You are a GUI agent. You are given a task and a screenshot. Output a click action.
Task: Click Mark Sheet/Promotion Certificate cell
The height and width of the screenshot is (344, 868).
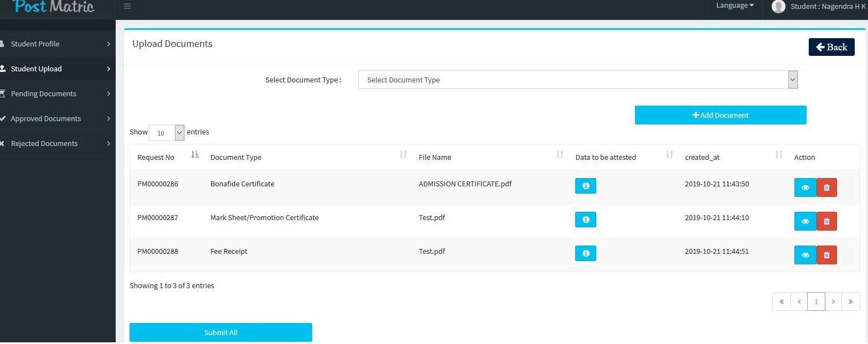coord(265,217)
